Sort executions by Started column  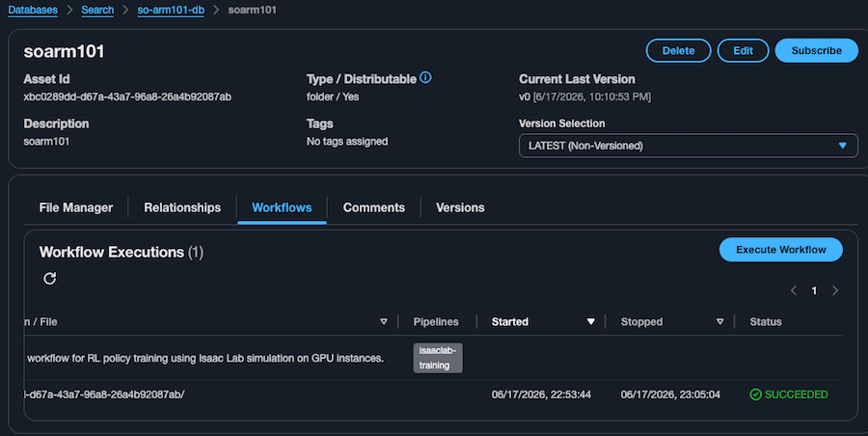tap(590, 322)
